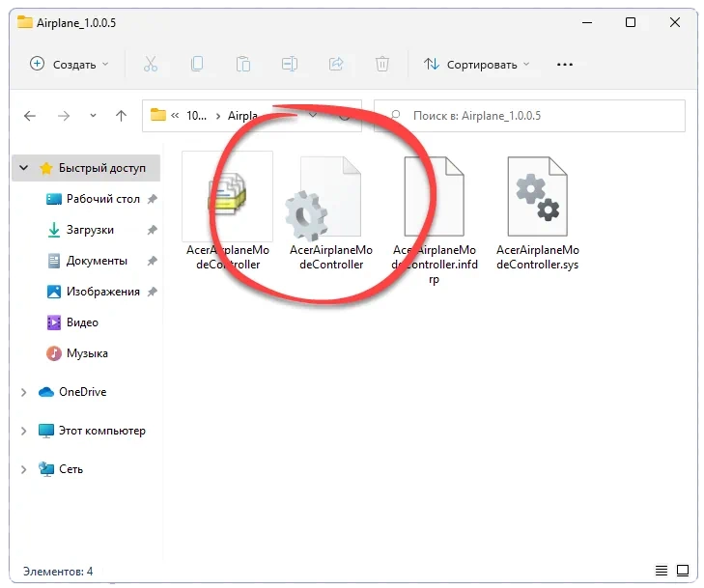The width and height of the screenshot is (704, 588).
Task: Select the AcerAirplaneModeController.infdrp file
Action: coord(435,219)
